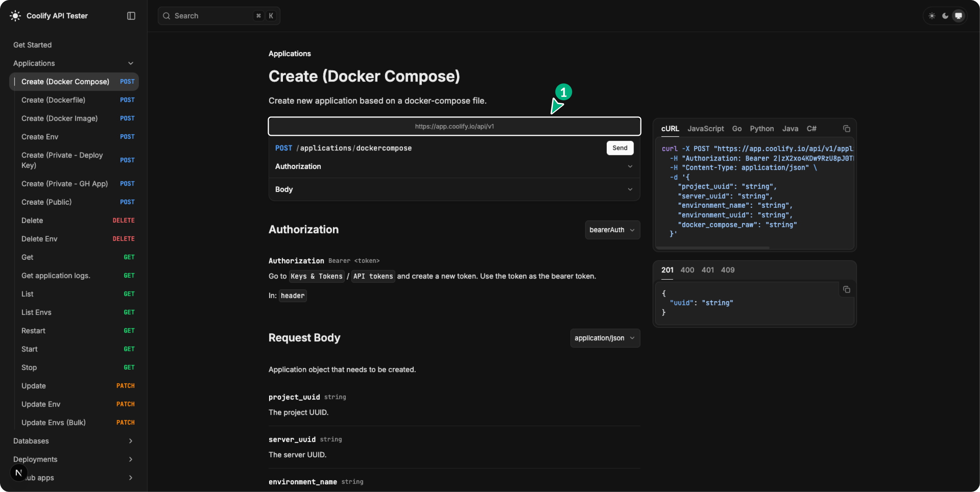Switch to the Python code tab
The height and width of the screenshot is (492, 980).
point(761,129)
